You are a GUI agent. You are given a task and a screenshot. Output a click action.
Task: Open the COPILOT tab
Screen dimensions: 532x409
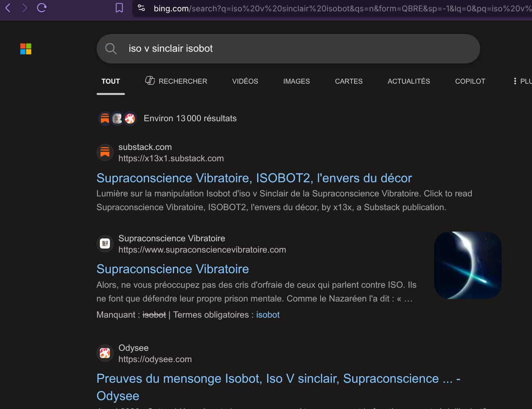pos(470,81)
